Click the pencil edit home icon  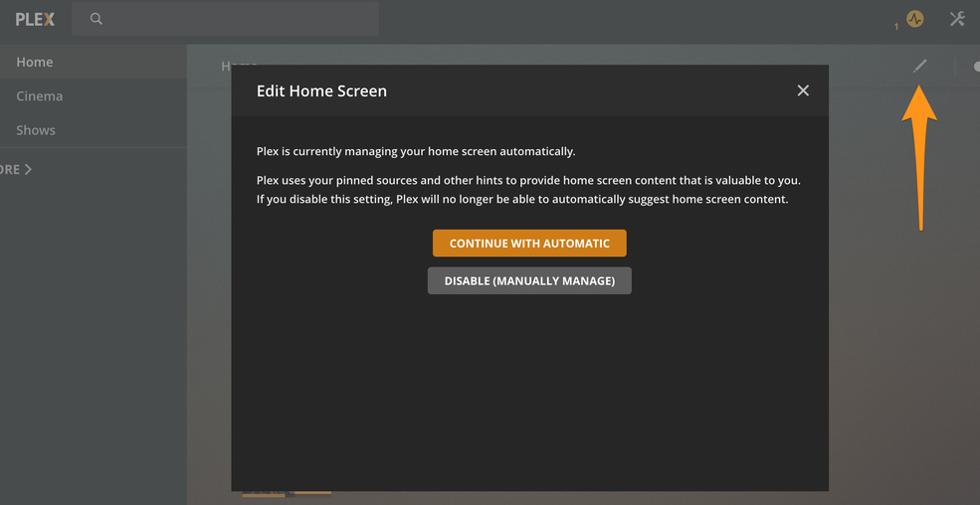coord(920,66)
